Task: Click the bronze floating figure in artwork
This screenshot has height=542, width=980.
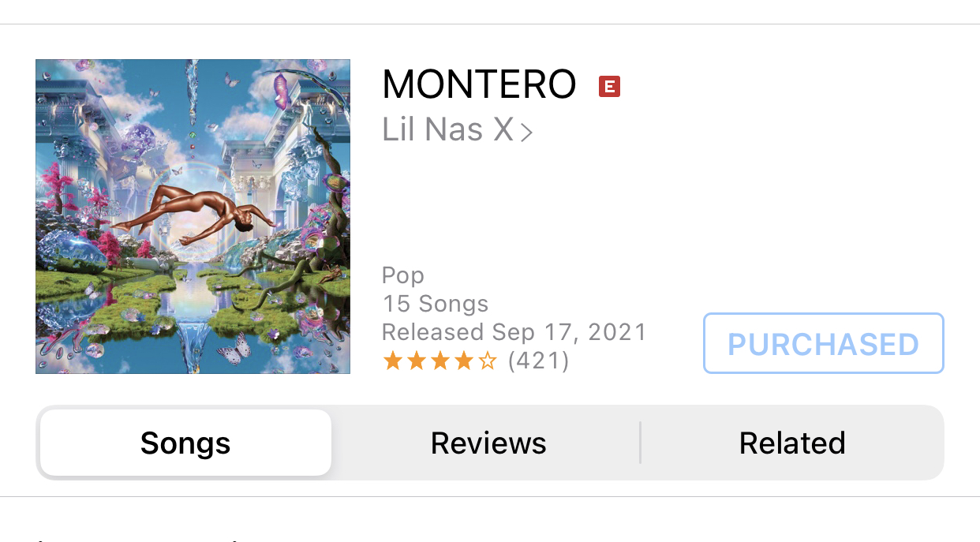Action: click(x=201, y=211)
